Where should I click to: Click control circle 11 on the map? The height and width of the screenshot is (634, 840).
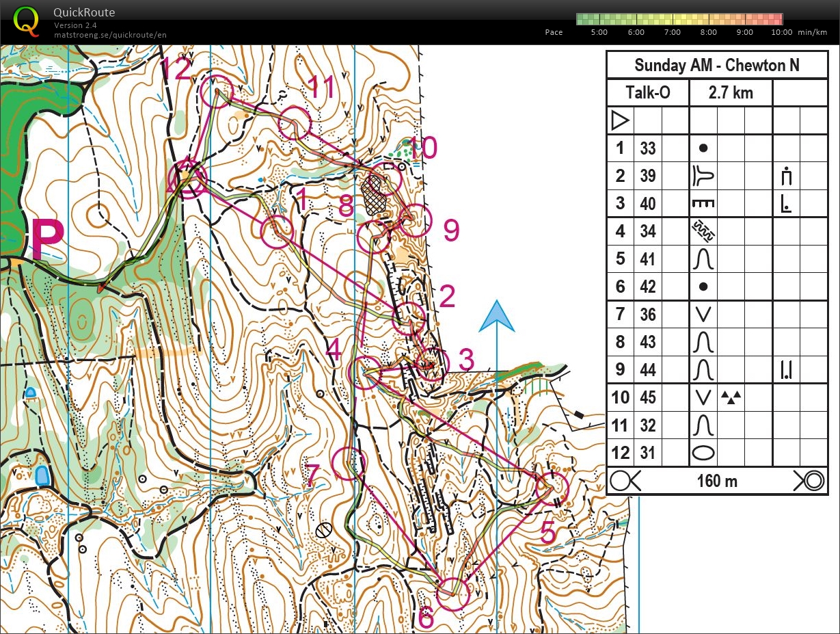tap(295, 123)
